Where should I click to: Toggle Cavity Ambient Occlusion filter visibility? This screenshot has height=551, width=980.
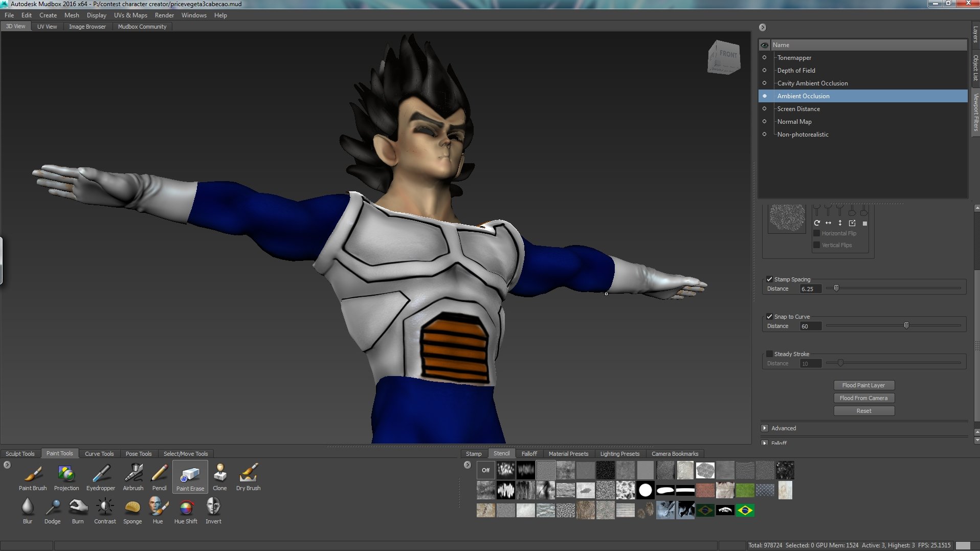[x=765, y=83]
